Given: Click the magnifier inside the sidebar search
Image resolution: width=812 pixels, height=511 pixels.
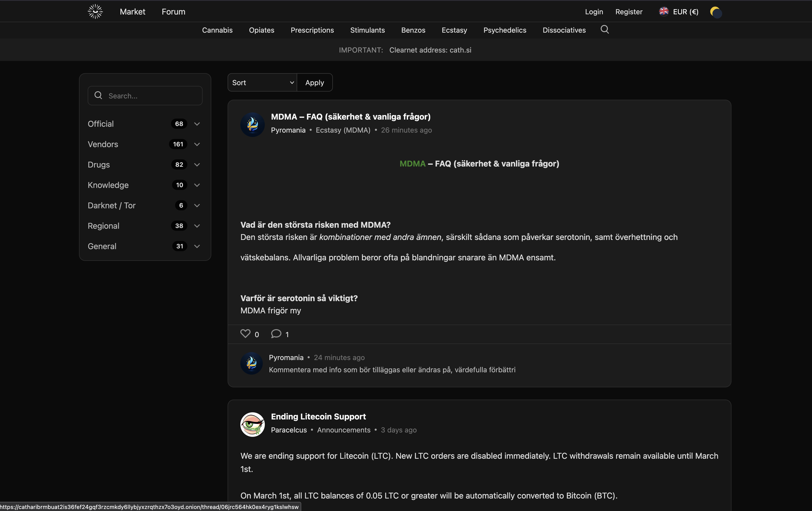Looking at the screenshot, I should (x=98, y=95).
